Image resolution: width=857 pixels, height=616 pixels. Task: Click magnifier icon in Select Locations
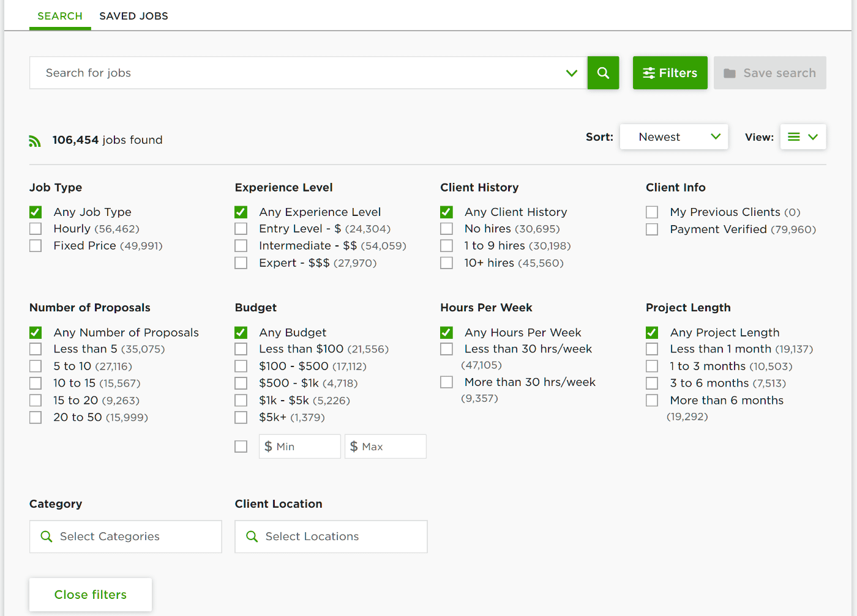[x=252, y=536]
